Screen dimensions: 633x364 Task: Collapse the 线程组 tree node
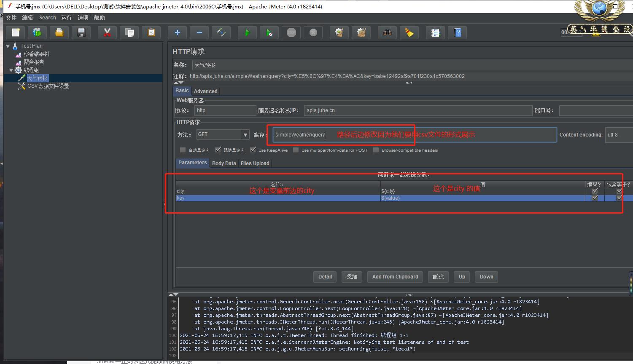(x=11, y=70)
